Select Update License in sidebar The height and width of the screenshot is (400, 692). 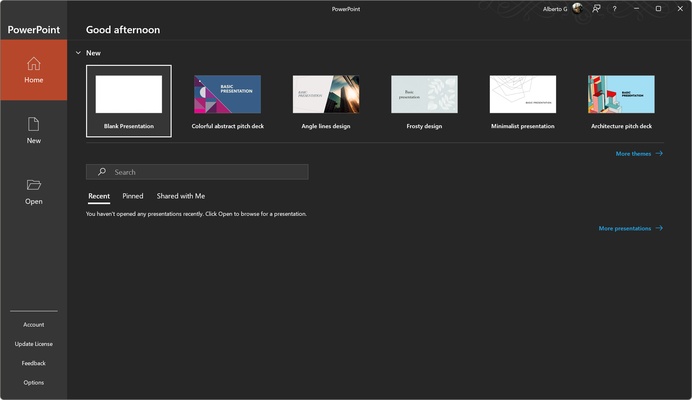point(34,344)
